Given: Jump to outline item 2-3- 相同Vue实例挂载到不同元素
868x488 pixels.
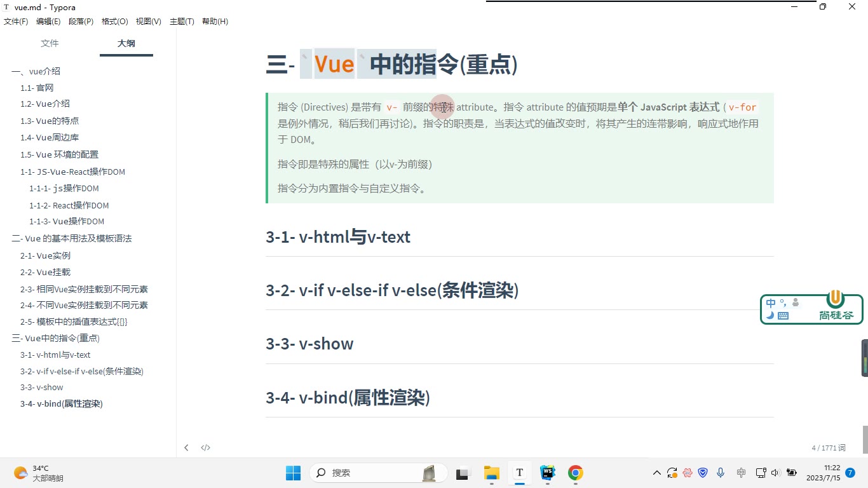Looking at the screenshot, I should coord(85,289).
